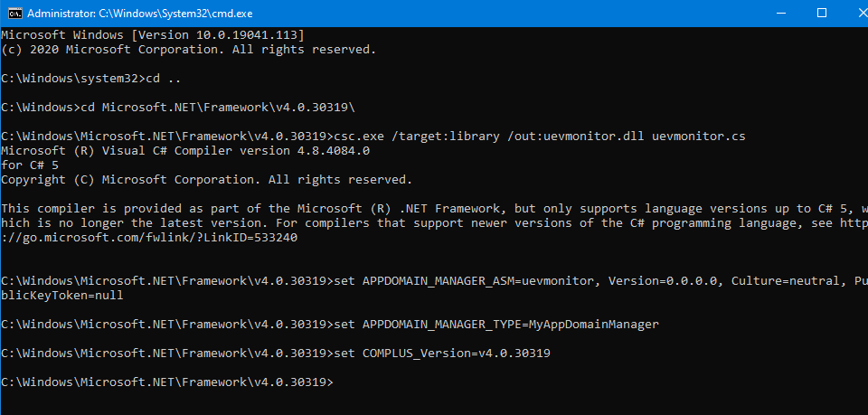
Task: Click the blicKeyToken=null line
Action: [x=61, y=295]
